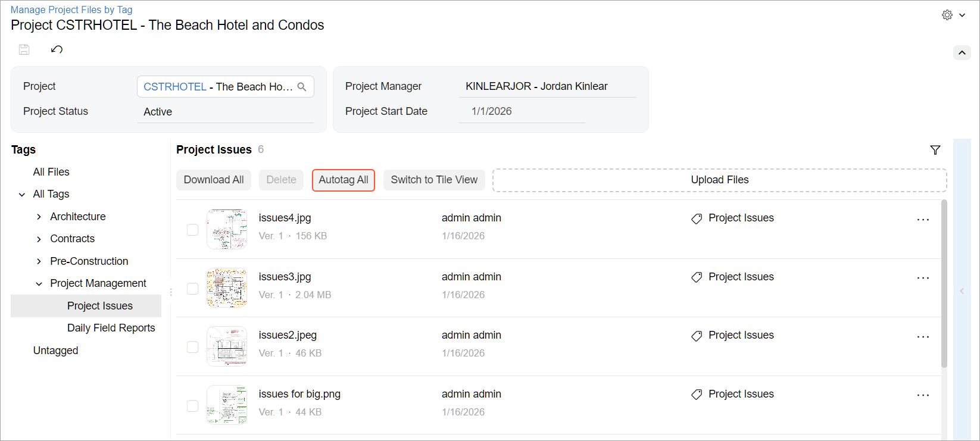
Task: Open the issues2.jpeg thumbnail
Action: point(227,346)
